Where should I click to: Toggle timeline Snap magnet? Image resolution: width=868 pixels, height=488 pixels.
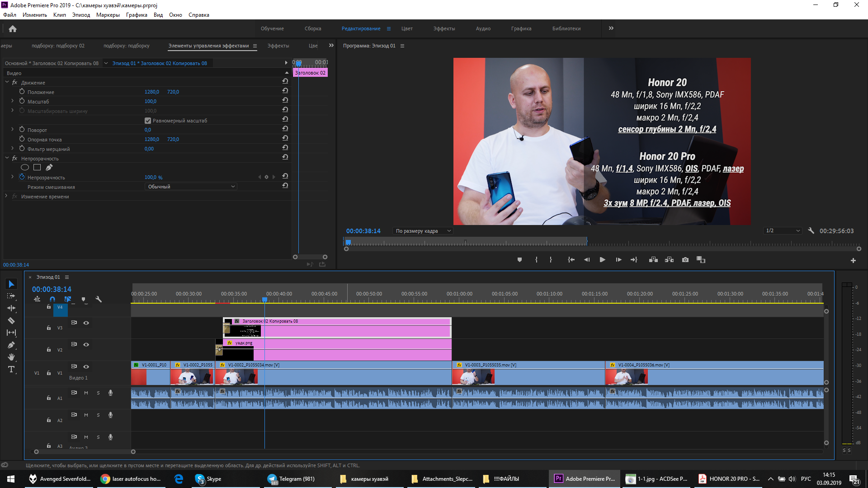(x=52, y=299)
